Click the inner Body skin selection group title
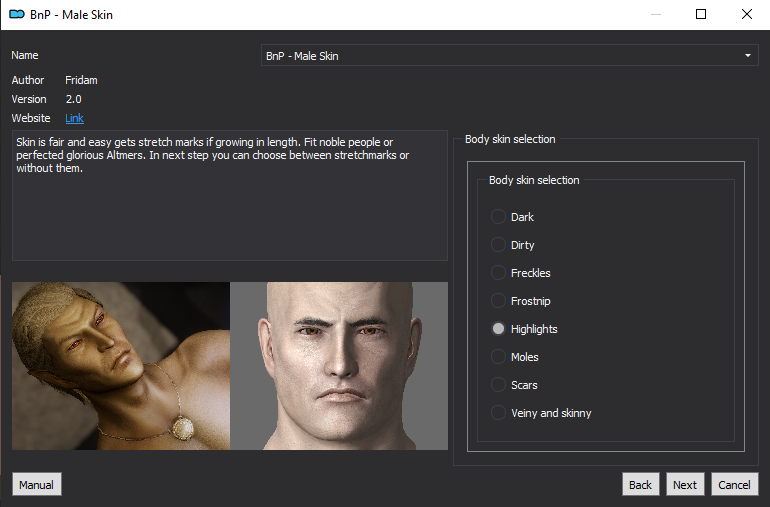Image resolution: width=770 pixels, height=507 pixels. tap(534, 180)
